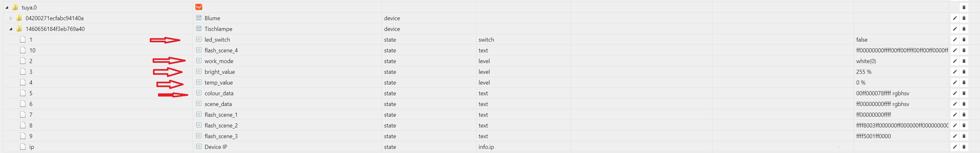Delete the work_mode state with trash icon
Screen dimensions: 980x153
tap(964, 61)
